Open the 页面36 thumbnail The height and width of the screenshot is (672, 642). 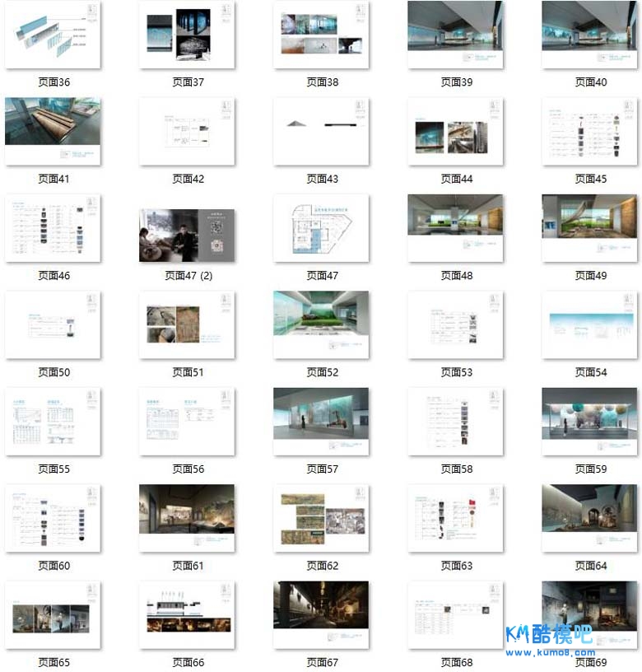[53, 35]
